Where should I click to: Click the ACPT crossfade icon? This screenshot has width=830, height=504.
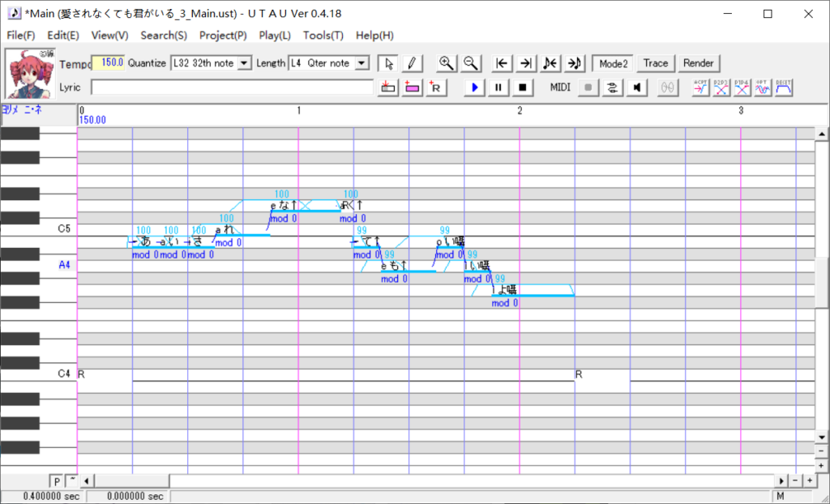700,88
